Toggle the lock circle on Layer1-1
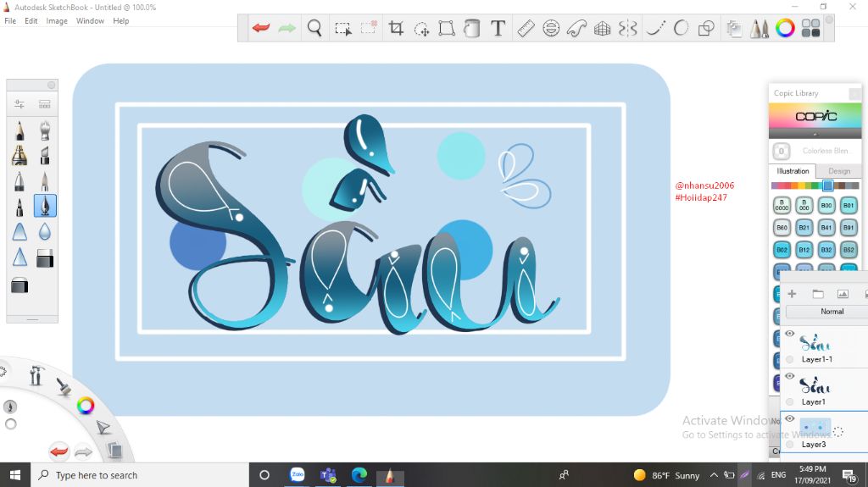This screenshot has width=868, height=487. [790, 359]
